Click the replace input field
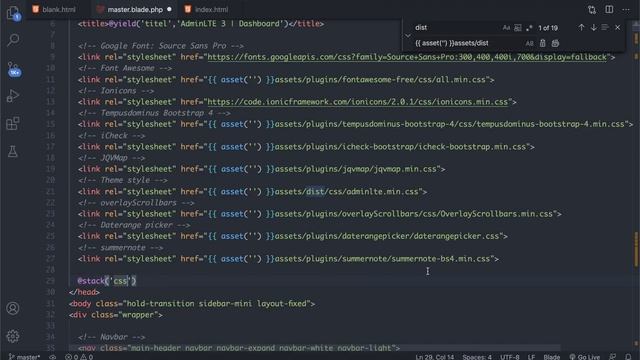640x360 pixels. 469,43
